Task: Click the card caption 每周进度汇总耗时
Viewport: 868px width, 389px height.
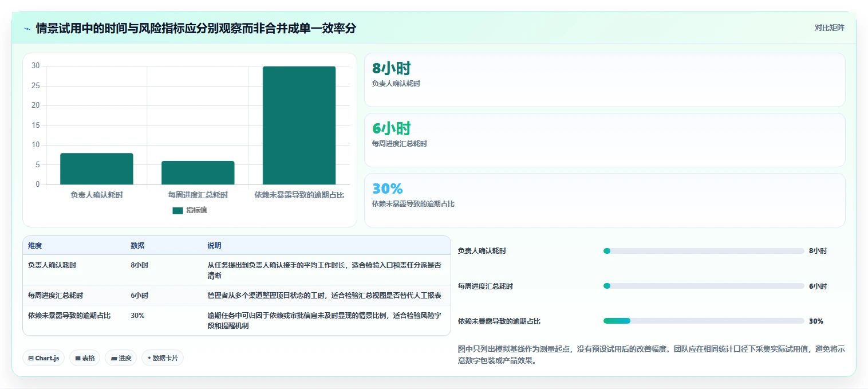Action: [x=400, y=144]
